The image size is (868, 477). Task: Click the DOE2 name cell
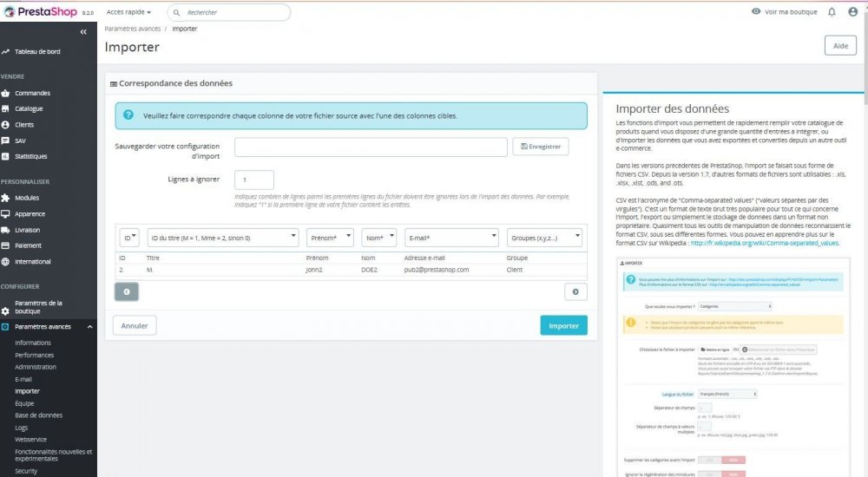[369, 270]
